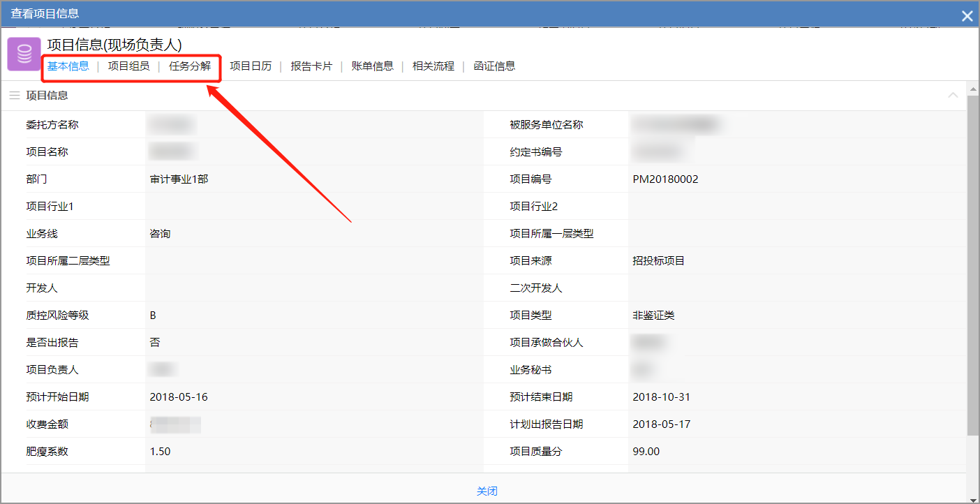The image size is (980, 504).
Task: Click the 查看项目信息 title bar text
Action: tap(45, 13)
